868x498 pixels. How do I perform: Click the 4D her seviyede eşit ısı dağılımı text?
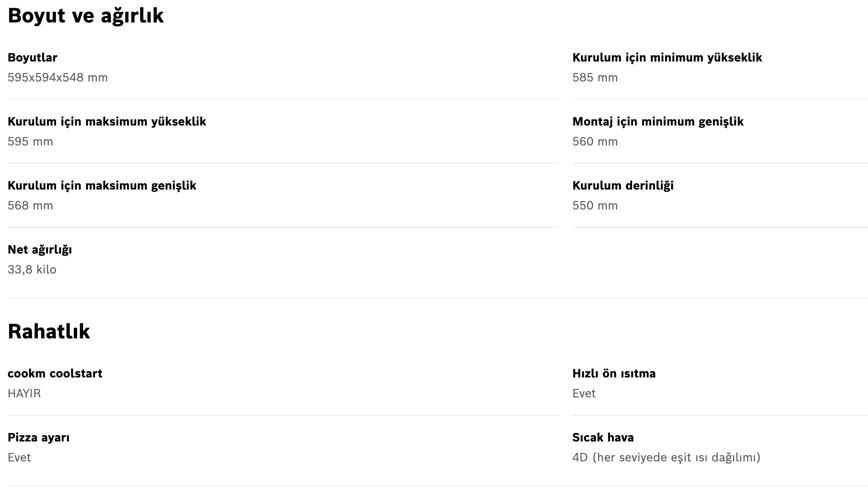(x=666, y=458)
